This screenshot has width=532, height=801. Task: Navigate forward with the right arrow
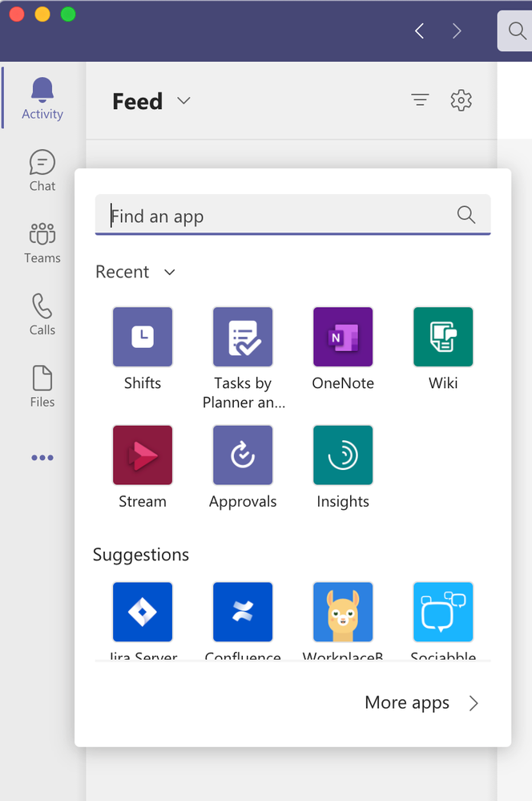(x=457, y=31)
